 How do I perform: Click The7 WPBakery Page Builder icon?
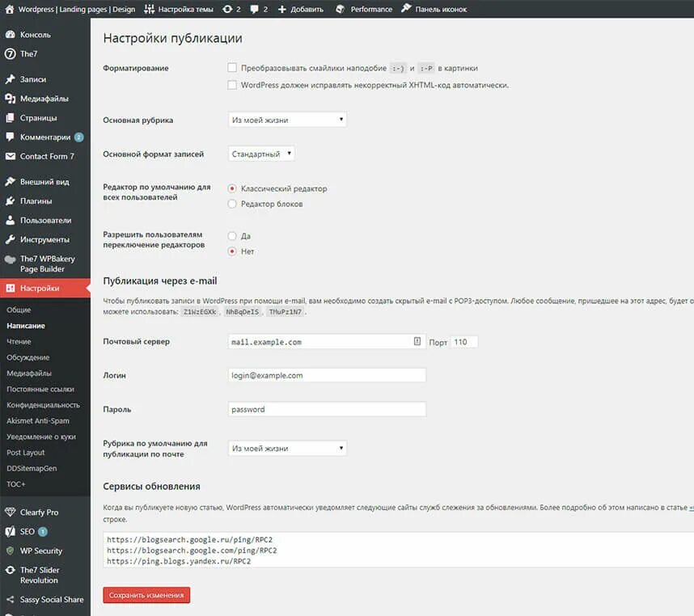click(x=11, y=259)
